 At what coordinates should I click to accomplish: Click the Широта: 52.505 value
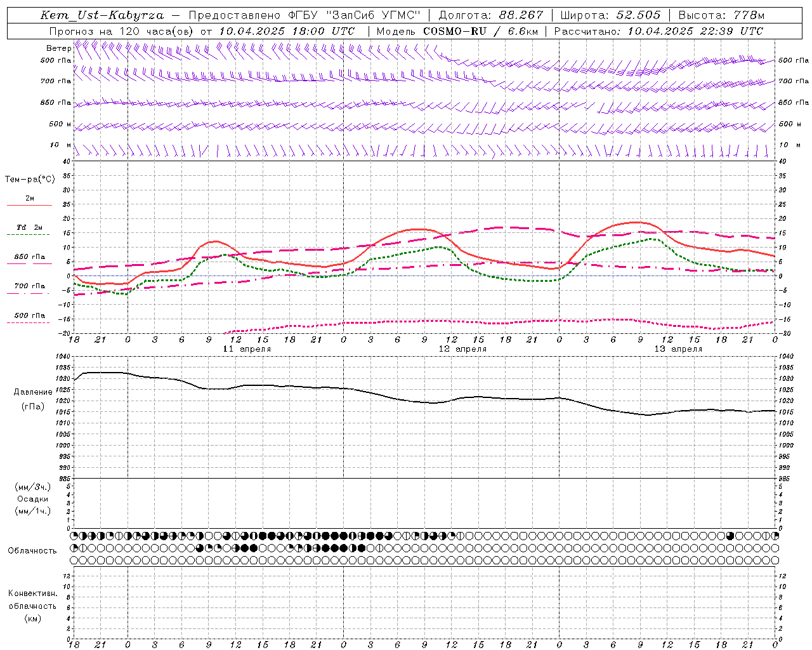click(610, 15)
